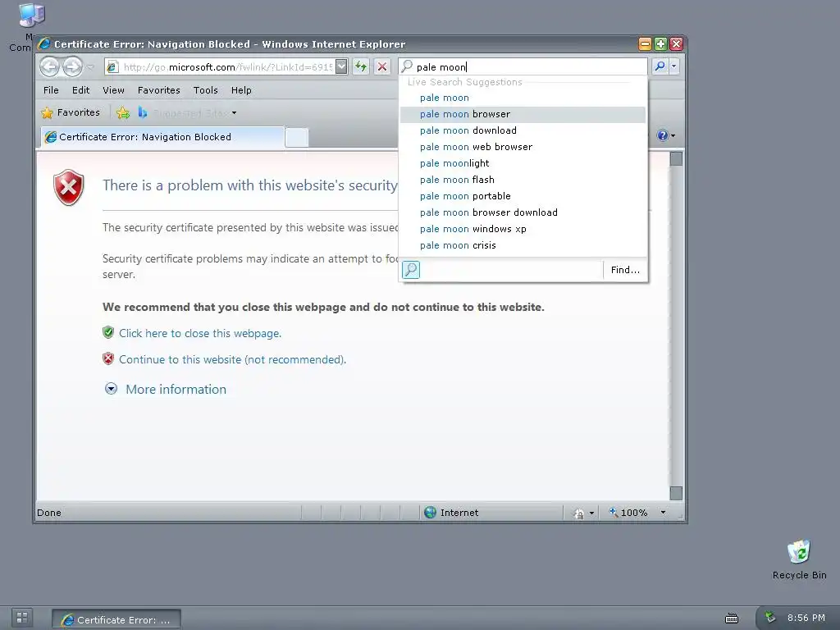Click the 100% zoom level button
The height and width of the screenshot is (630, 840).
click(628, 513)
